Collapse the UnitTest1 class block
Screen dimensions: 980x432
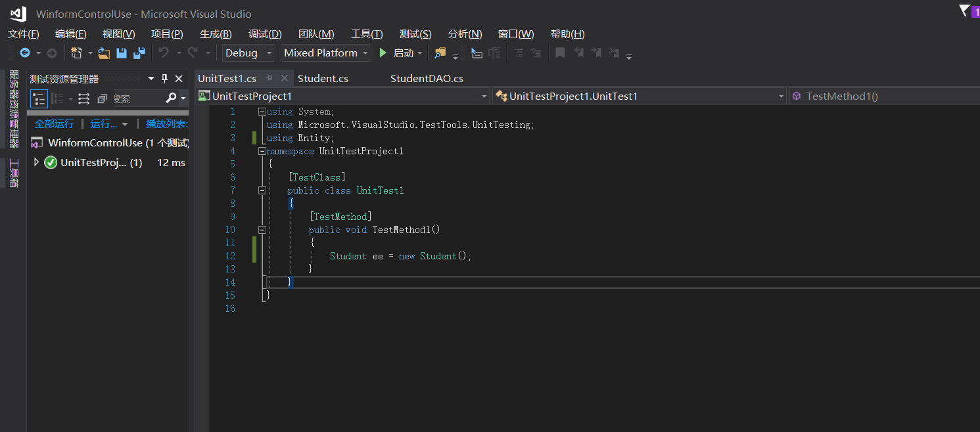pos(262,190)
